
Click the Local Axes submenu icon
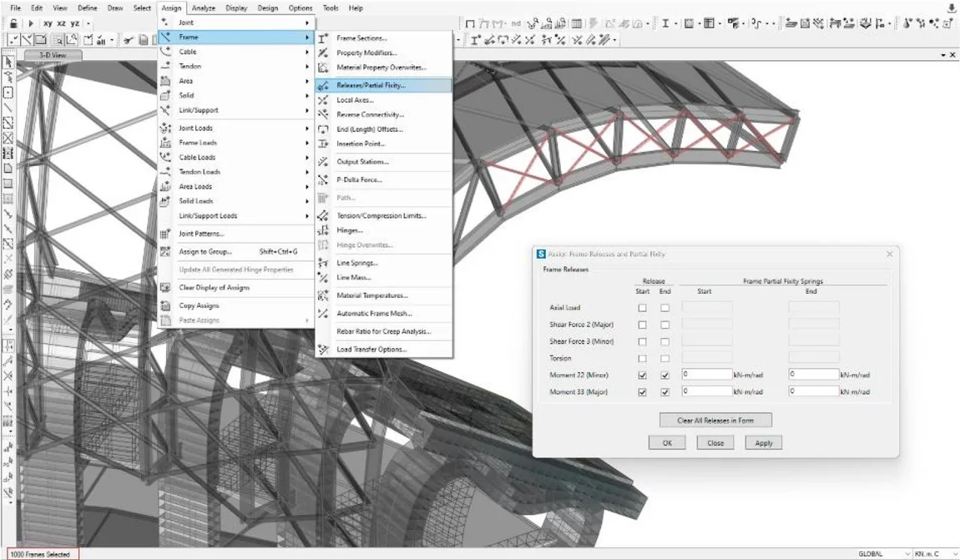pyautogui.click(x=323, y=100)
